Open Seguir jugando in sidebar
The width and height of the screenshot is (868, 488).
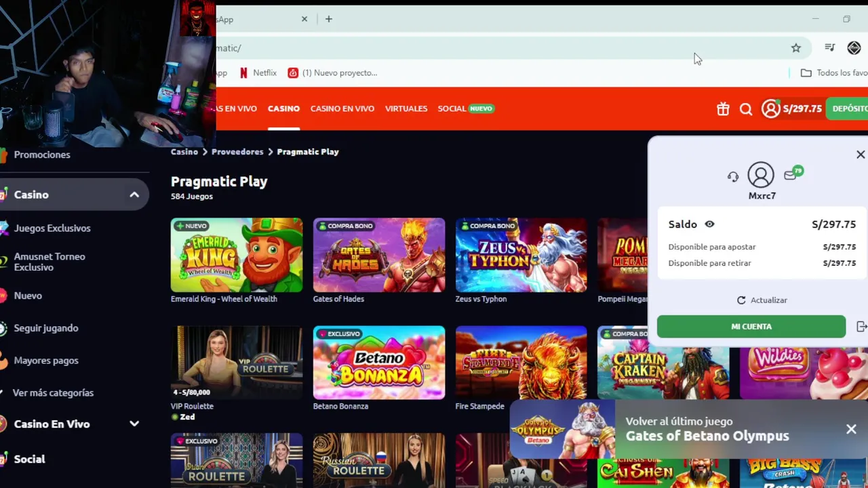[x=46, y=328]
